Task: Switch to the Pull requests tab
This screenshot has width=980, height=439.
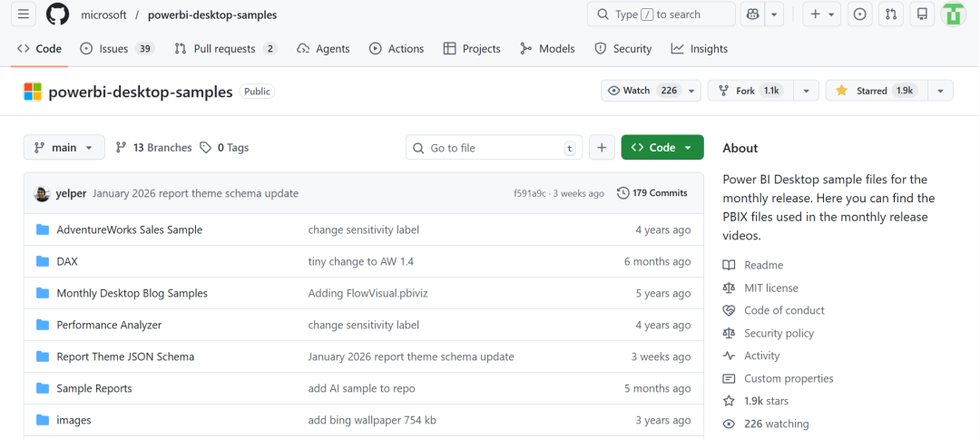Action: pos(226,49)
